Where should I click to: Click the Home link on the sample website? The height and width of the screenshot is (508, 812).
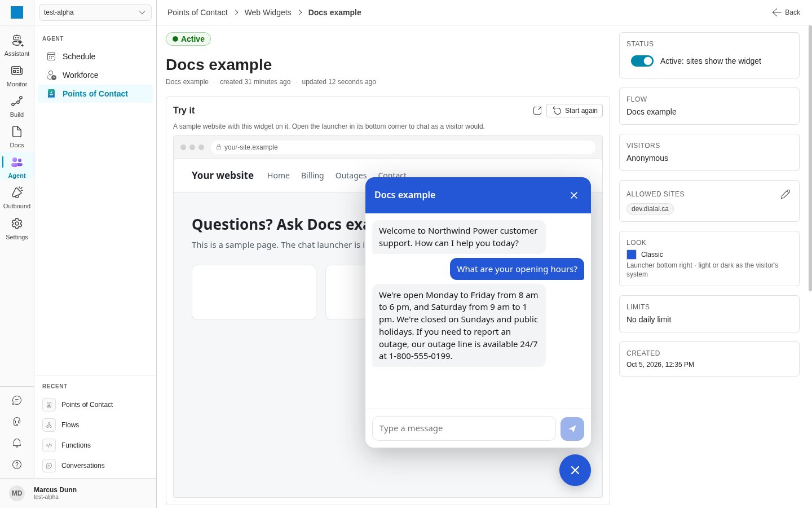click(279, 176)
